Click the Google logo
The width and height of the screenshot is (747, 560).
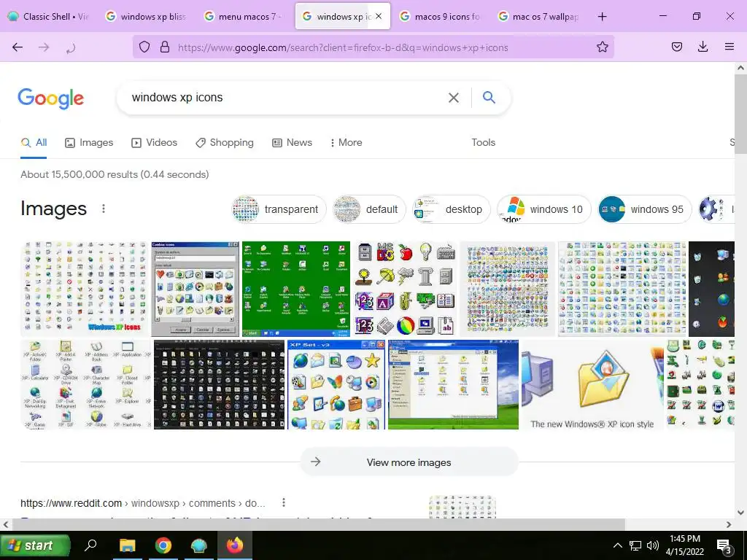point(51,98)
